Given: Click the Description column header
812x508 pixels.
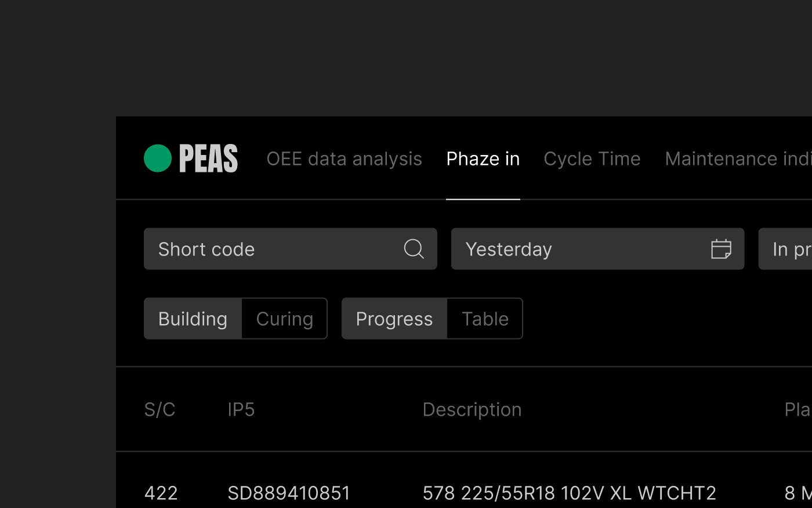Looking at the screenshot, I should pos(472,410).
